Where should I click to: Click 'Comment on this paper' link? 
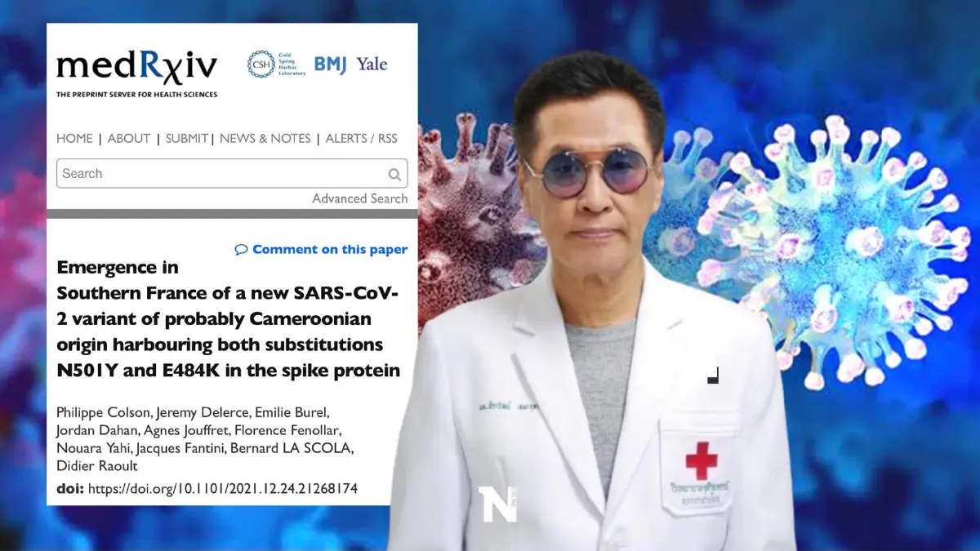coord(330,250)
